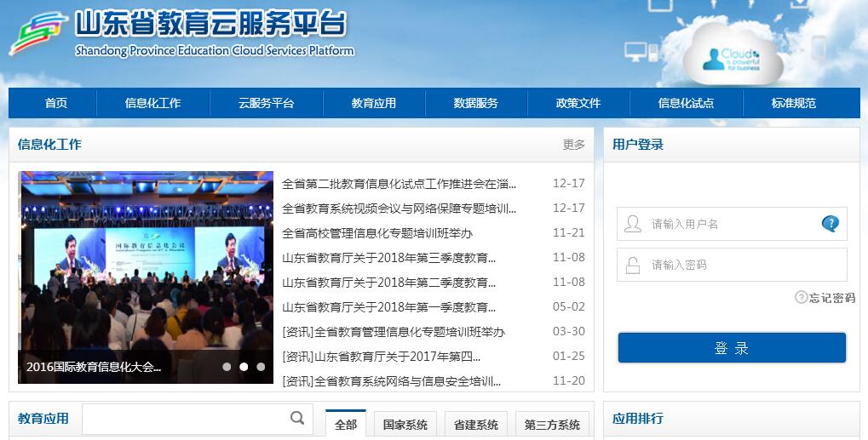Switch to the 国家系统 tab
The height and width of the screenshot is (440, 868).
[405, 425]
